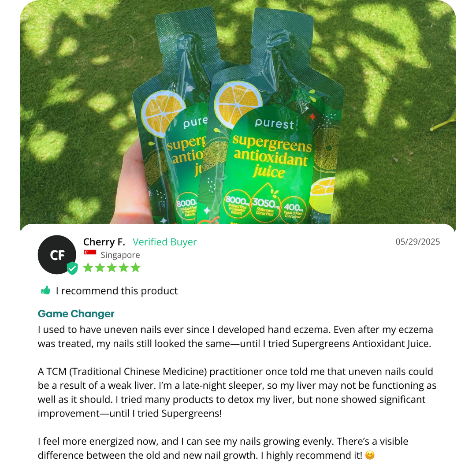
Task: Click the Singapore location text
Action: (x=120, y=255)
